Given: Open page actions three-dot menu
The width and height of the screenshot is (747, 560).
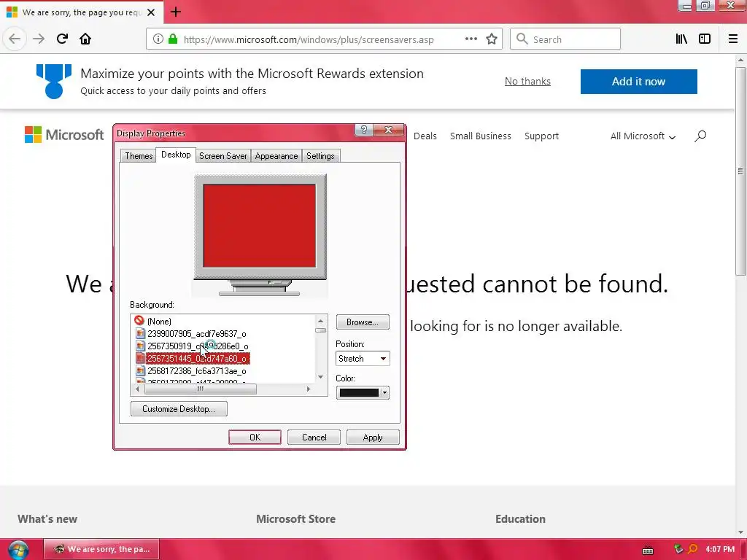Looking at the screenshot, I should (x=471, y=39).
